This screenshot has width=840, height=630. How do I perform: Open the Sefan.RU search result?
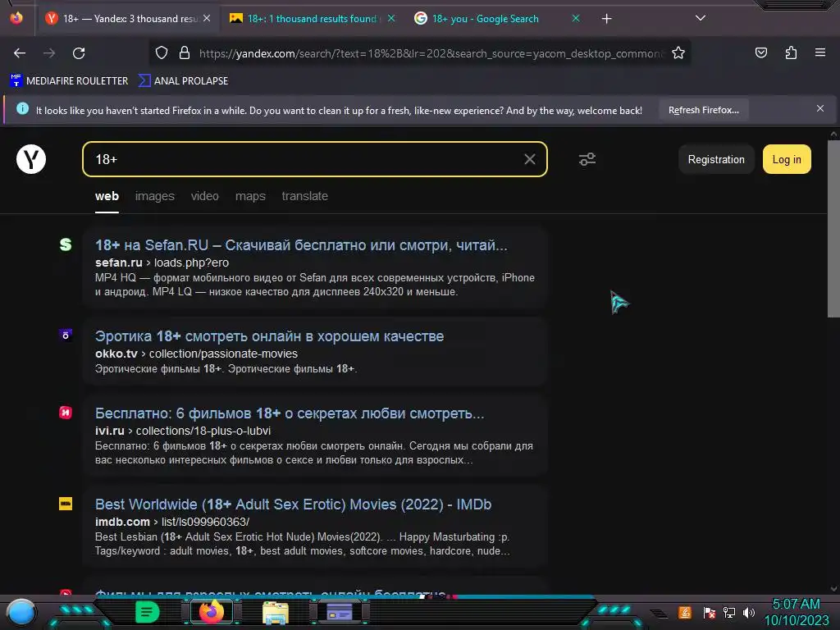click(x=301, y=244)
